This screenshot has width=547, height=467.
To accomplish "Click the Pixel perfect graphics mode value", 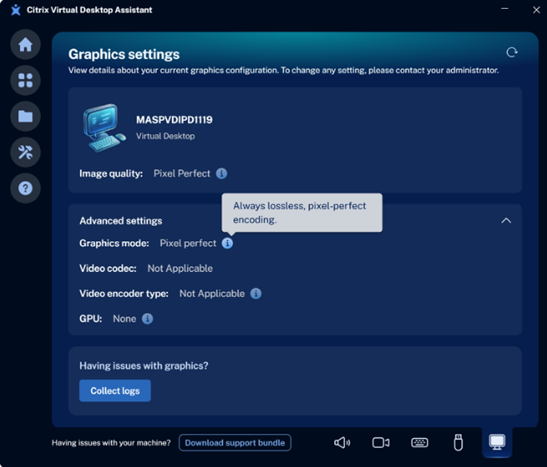I will (x=188, y=243).
